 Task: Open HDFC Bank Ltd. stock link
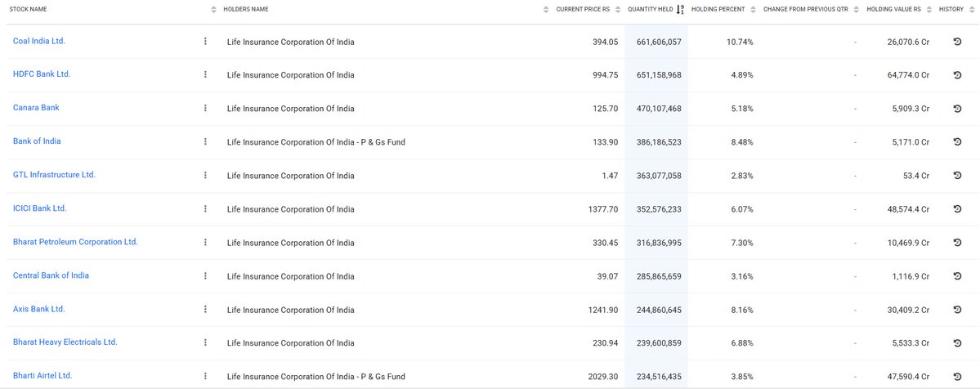[x=42, y=74]
